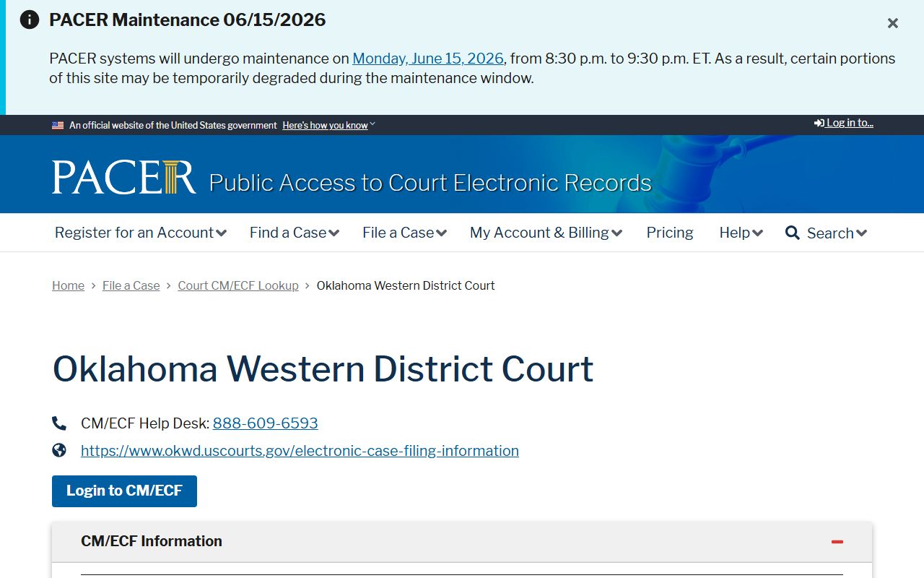Click Oklahoma Western District Court breadcrumb text

pyautogui.click(x=406, y=285)
